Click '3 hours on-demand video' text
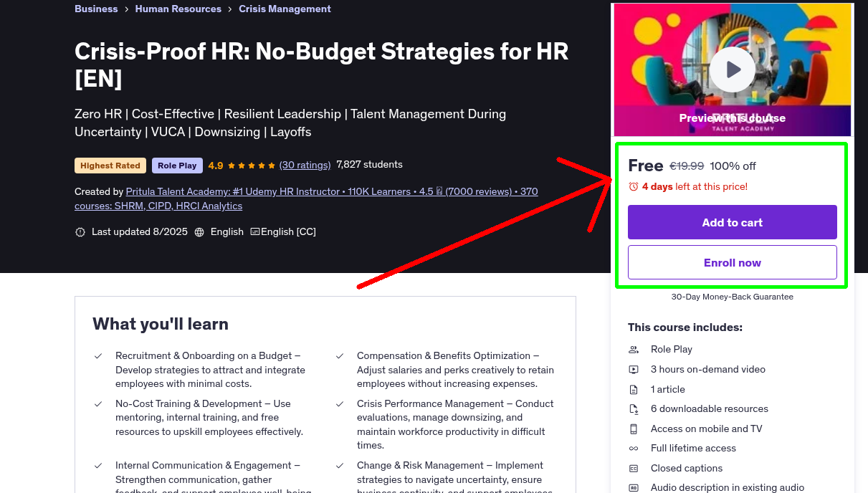Image resolution: width=868 pixels, height=493 pixels. pos(707,370)
